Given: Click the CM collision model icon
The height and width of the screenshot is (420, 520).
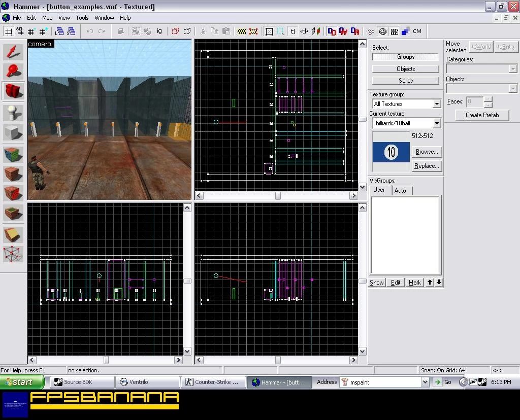Looking at the screenshot, I should [x=417, y=31].
